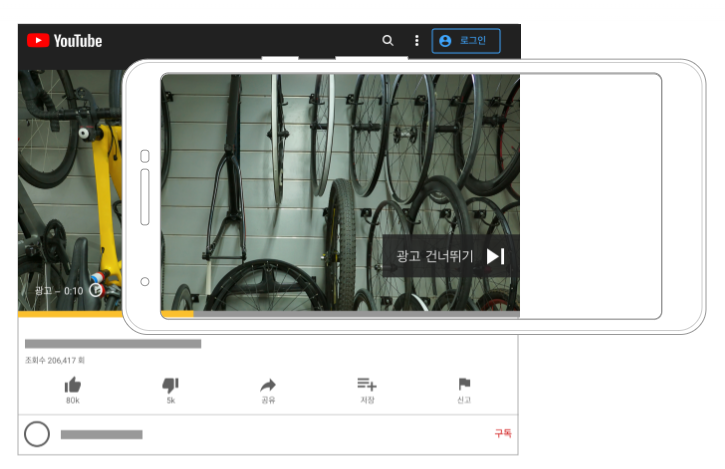Click the 광고 – 0:10 ad timer text
Image resolution: width=725 pixels, height=469 pixels.
tap(59, 291)
